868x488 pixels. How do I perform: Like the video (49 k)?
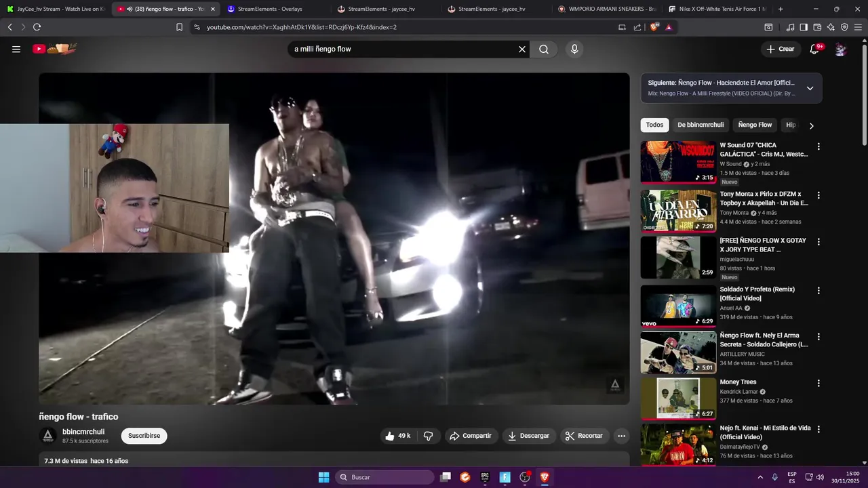[x=397, y=436]
